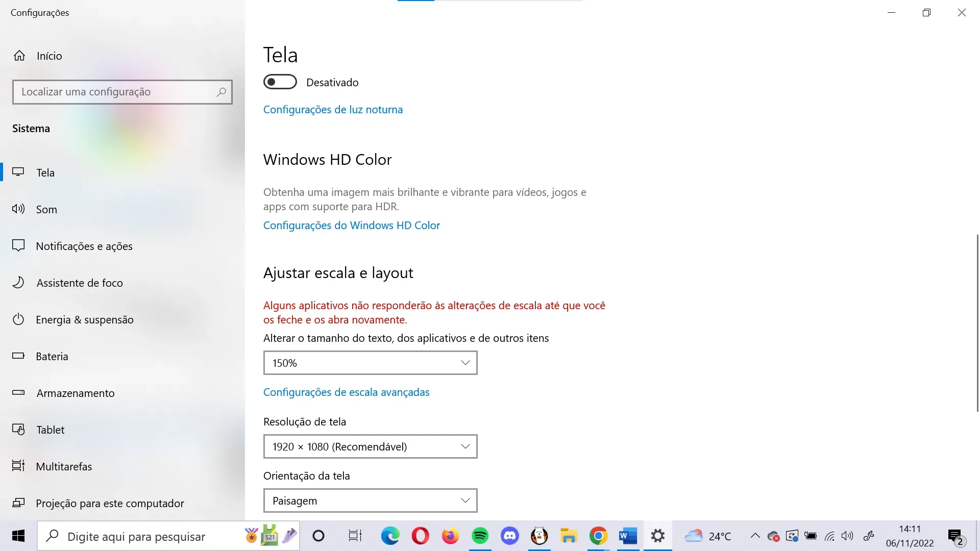Click the Multitarefas sidebar icon

pyautogui.click(x=18, y=466)
